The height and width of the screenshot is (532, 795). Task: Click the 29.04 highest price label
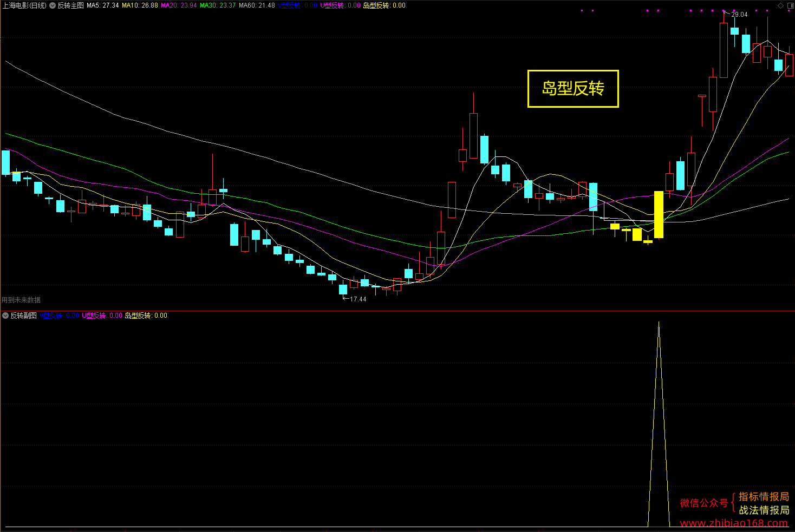point(739,15)
